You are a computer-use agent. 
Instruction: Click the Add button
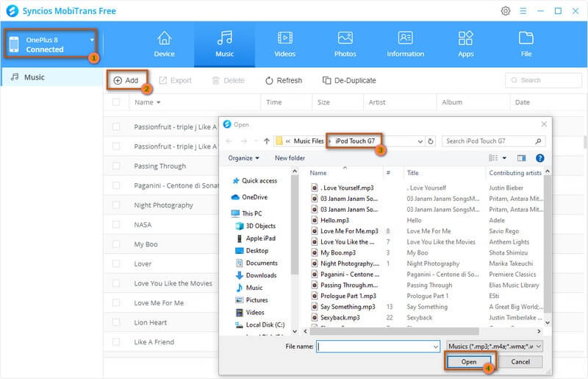[126, 80]
